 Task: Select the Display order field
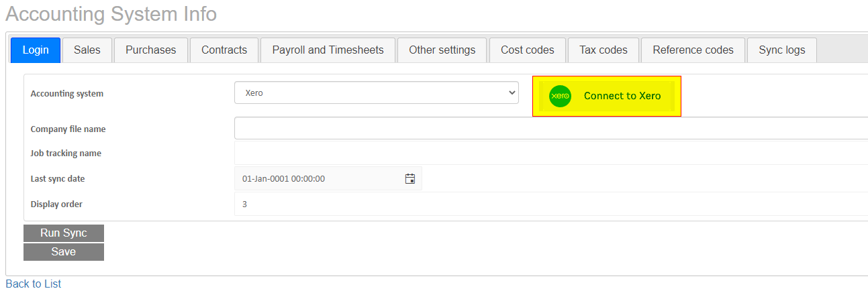(x=551, y=204)
